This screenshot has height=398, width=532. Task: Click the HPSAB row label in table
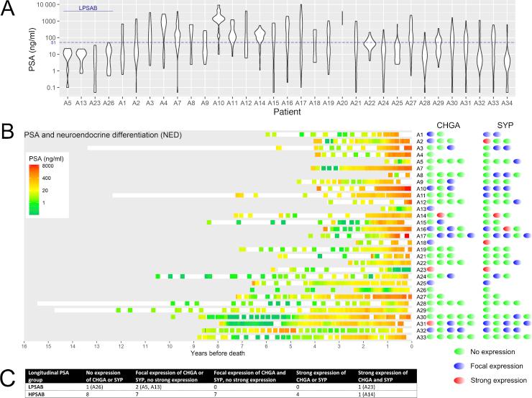pos(37,393)
